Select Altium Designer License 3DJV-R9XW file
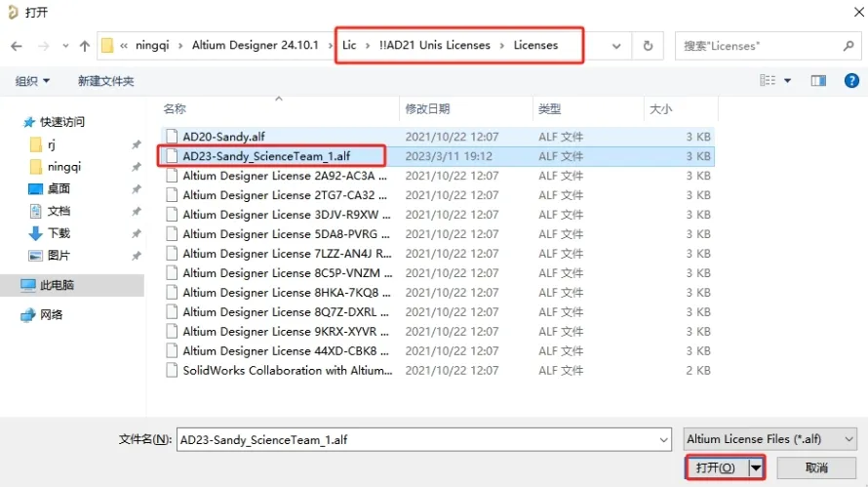Screen dimensions: 868x487 pos(286,215)
